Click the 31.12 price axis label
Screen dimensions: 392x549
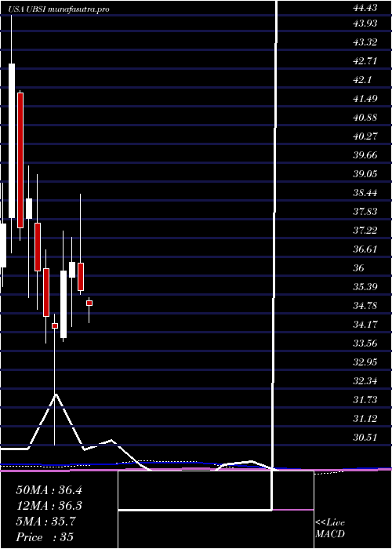pos(365,419)
